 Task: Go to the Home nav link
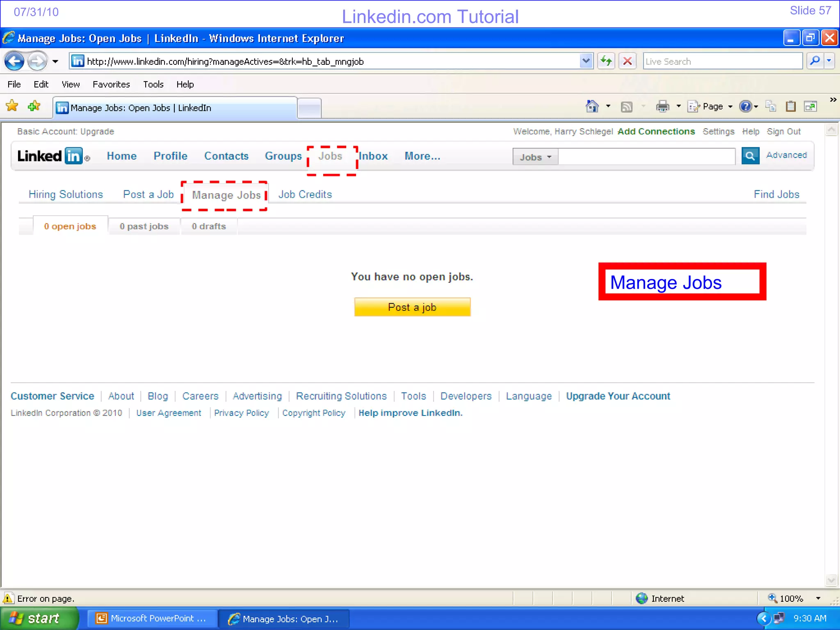[x=121, y=156]
